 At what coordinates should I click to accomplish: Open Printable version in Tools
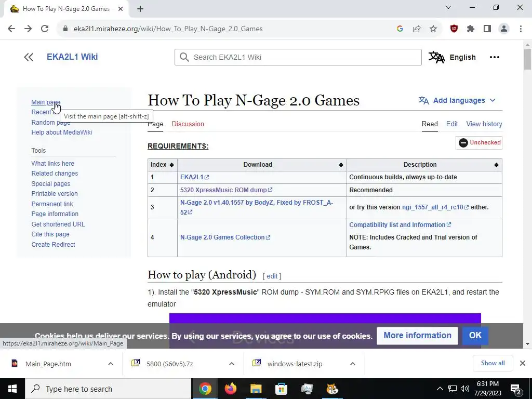(54, 194)
